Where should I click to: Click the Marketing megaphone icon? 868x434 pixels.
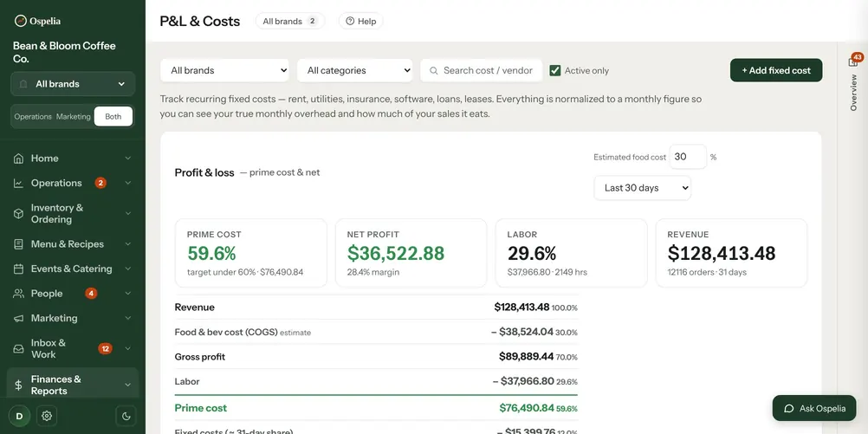click(18, 318)
